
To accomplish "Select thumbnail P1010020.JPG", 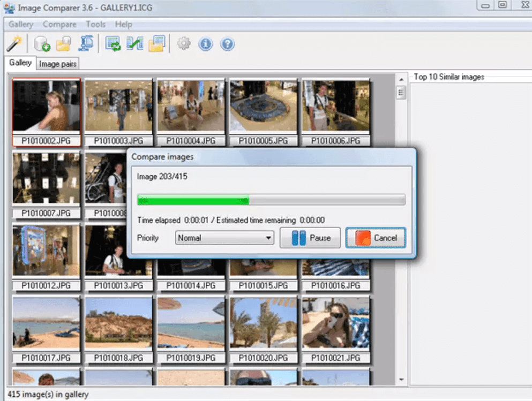I will pyautogui.click(x=263, y=329).
